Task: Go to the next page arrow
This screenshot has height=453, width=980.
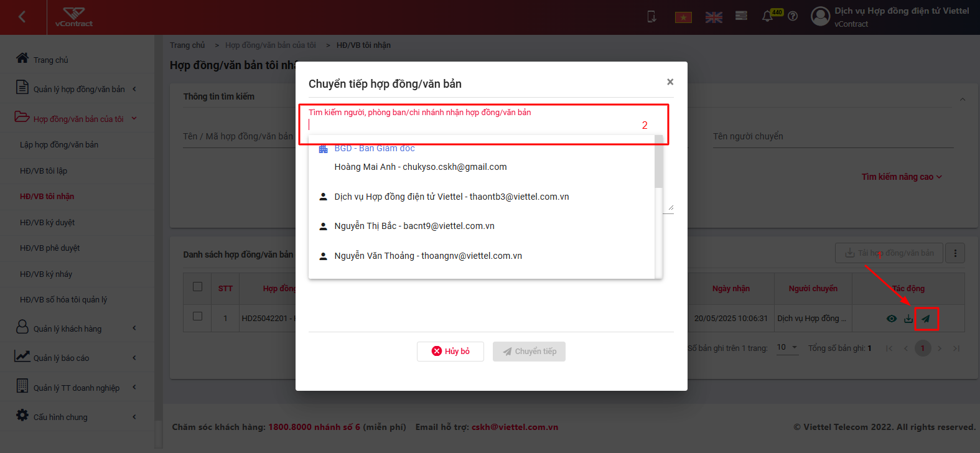Action: (940, 348)
